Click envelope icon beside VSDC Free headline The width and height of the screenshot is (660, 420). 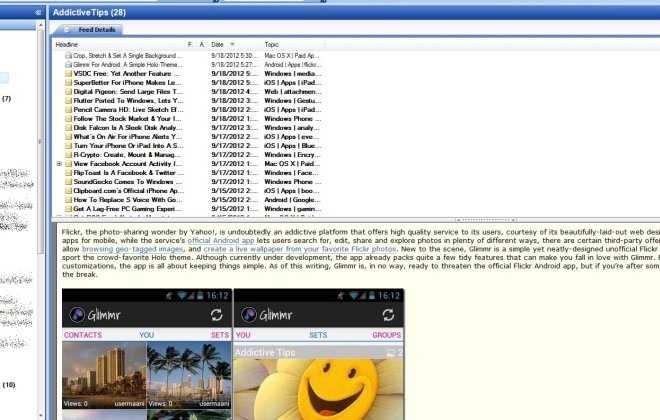point(69,73)
